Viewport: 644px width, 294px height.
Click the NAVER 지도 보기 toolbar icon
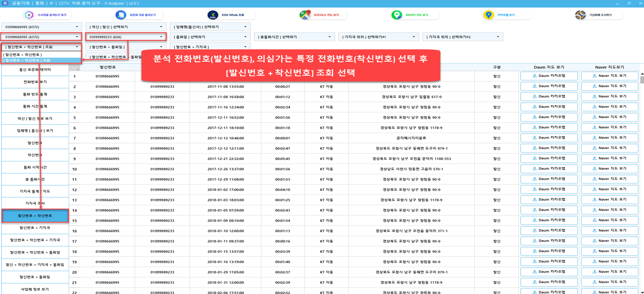(x=396, y=15)
